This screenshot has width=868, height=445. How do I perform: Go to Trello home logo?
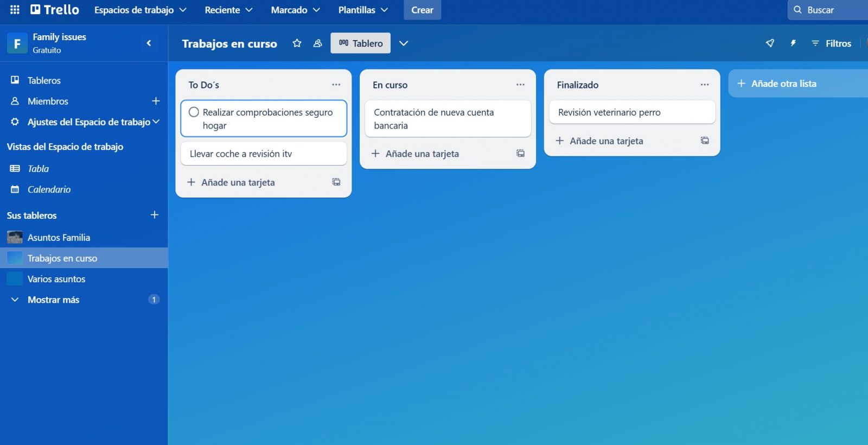coord(55,10)
